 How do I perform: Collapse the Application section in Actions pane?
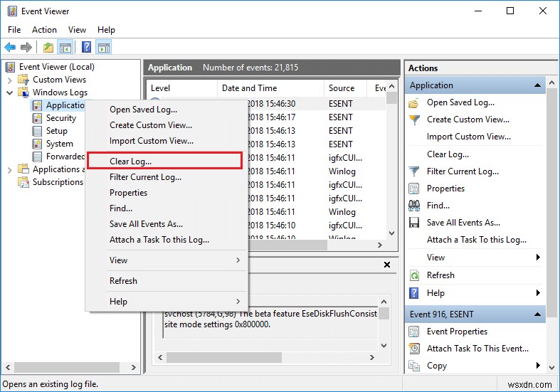(537, 85)
